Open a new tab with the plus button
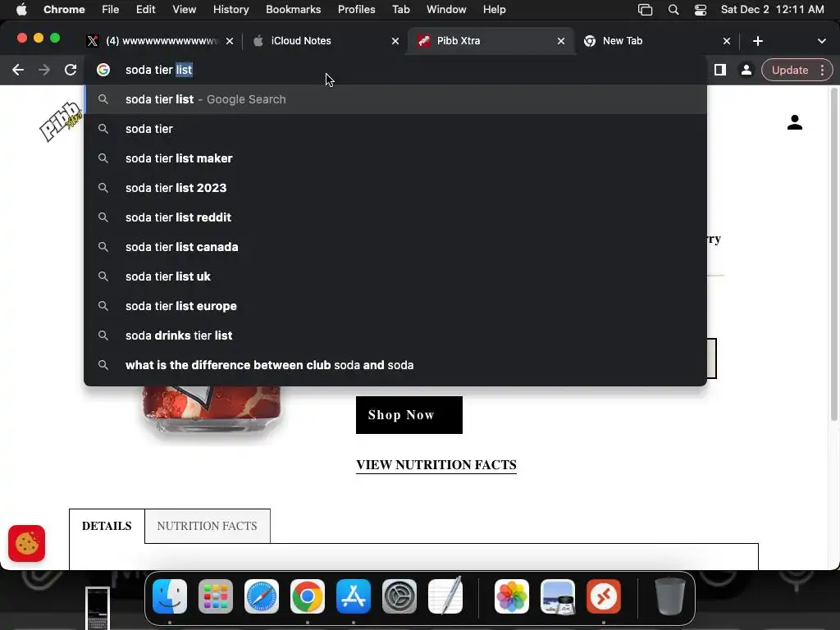This screenshot has height=630, width=840. click(x=757, y=41)
